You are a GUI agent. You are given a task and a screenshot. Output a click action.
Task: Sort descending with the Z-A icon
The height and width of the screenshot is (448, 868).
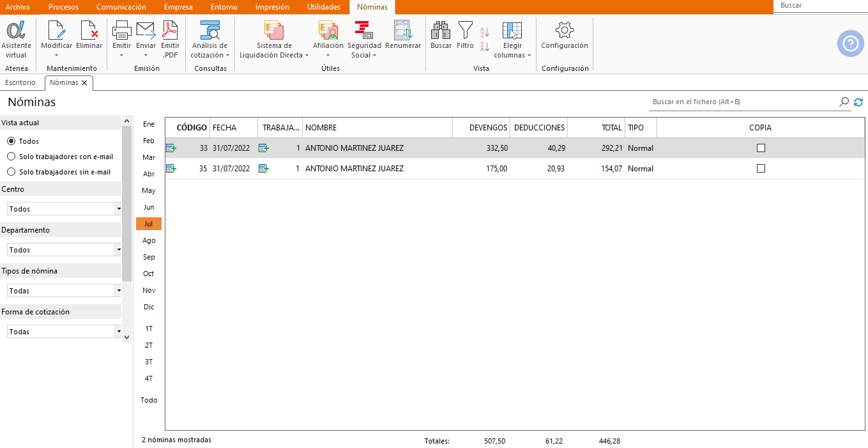[485, 46]
